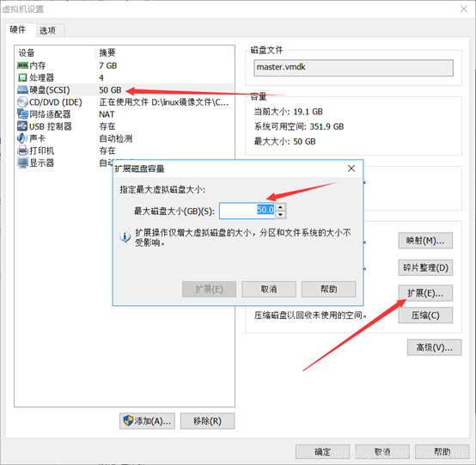
Task: Click 存在 summary of 打印机
Action: (x=107, y=150)
